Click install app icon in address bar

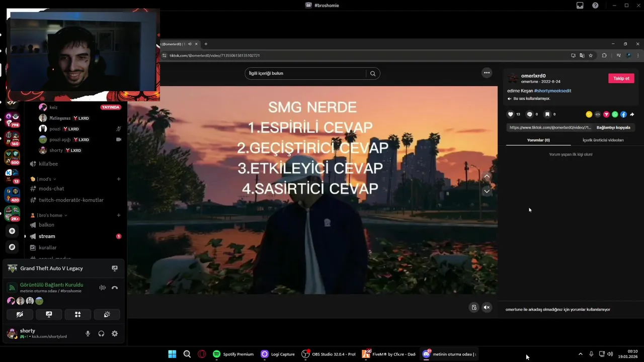coord(573,55)
